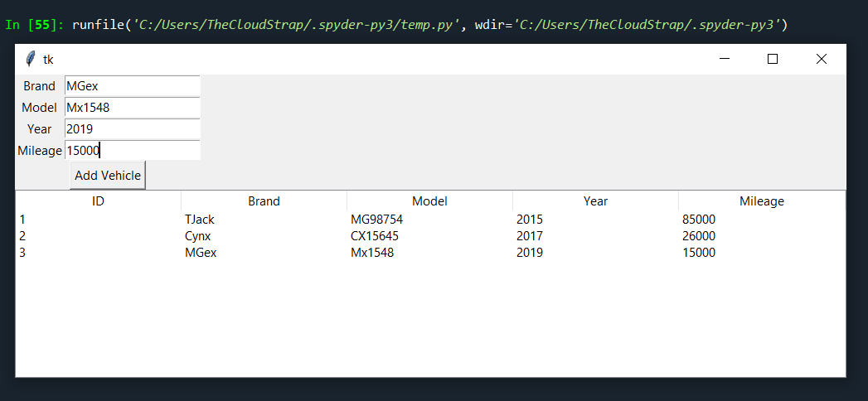Click the MG98754 model cell
The width and height of the screenshot is (868, 401).
click(x=377, y=220)
